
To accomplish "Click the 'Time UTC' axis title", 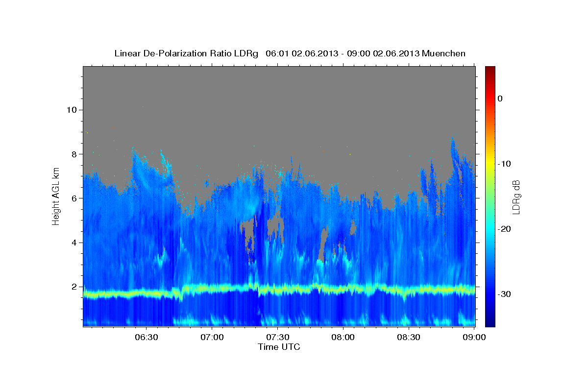I will click(x=279, y=347).
